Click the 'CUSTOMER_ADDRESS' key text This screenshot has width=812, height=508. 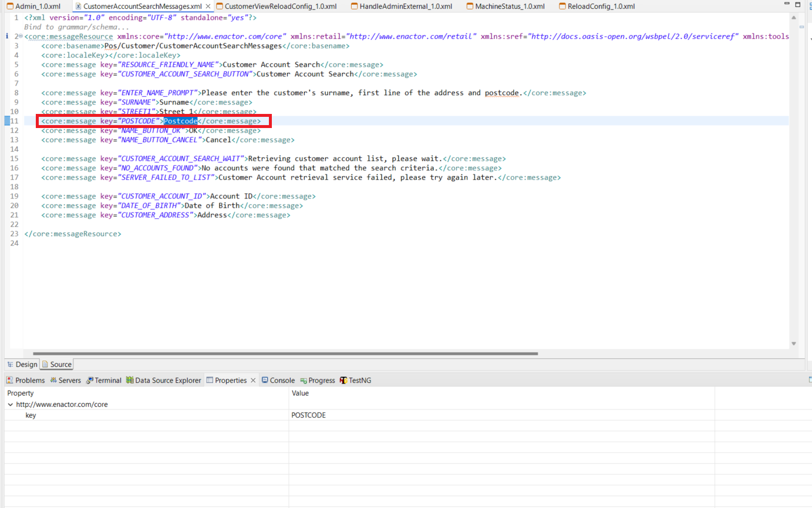[156, 215]
